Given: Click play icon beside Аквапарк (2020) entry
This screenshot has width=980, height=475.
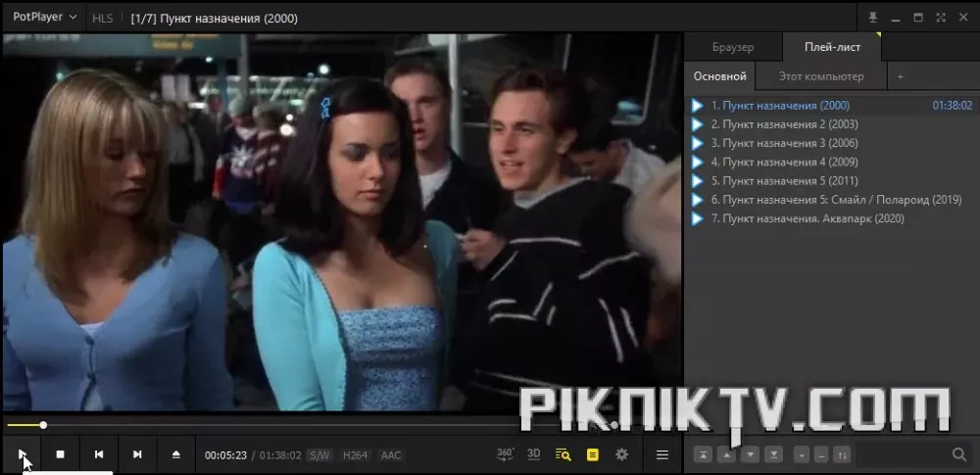Looking at the screenshot, I should (x=698, y=218).
